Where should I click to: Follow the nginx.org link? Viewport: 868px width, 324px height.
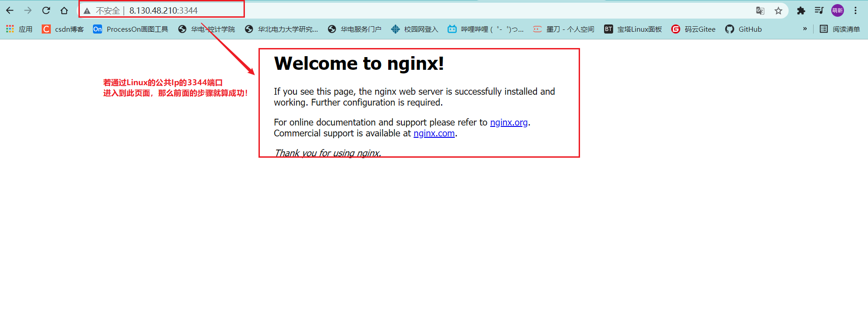click(x=509, y=122)
